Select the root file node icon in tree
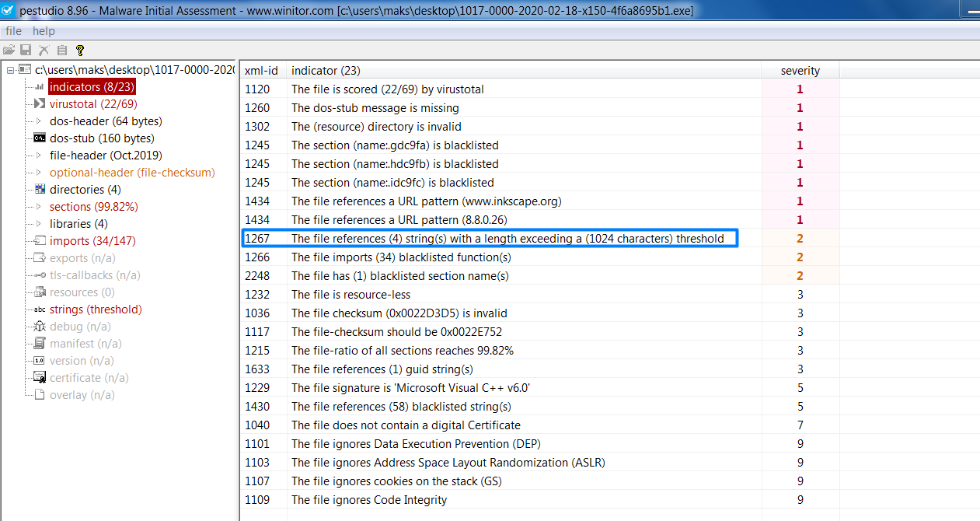 [25, 70]
